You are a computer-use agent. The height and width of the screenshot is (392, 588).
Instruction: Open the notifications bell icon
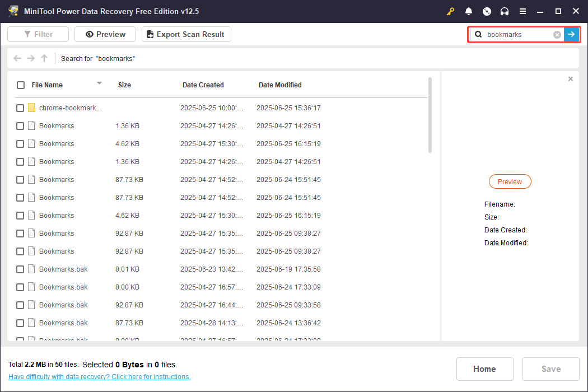(x=469, y=11)
